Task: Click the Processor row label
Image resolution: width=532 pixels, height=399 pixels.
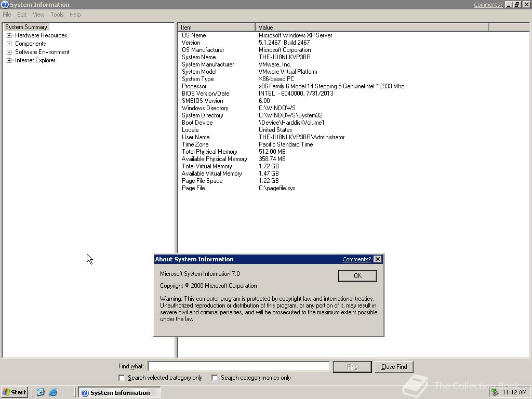Action: click(194, 87)
